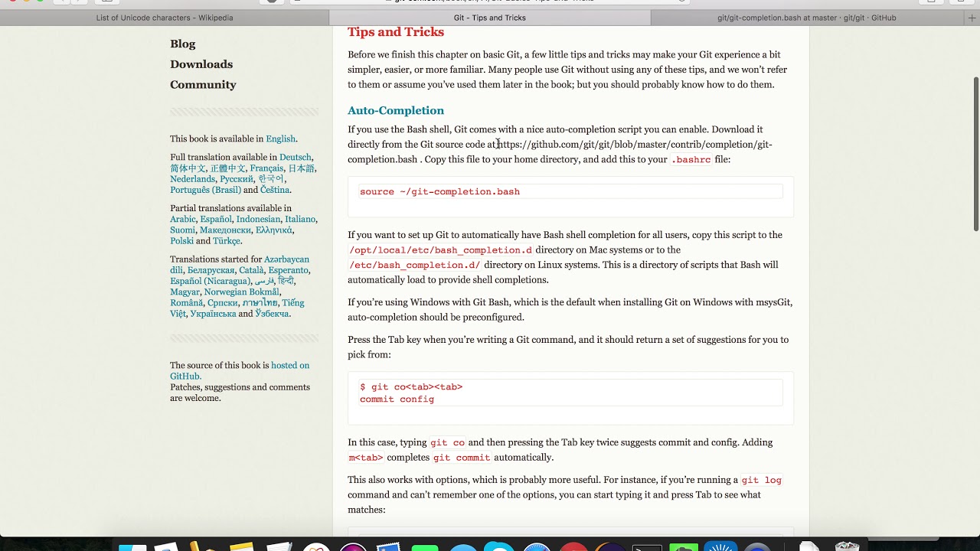Screen dimensions: 980x551
Task: Select the Português (Brasil) translation
Action: click(x=205, y=190)
